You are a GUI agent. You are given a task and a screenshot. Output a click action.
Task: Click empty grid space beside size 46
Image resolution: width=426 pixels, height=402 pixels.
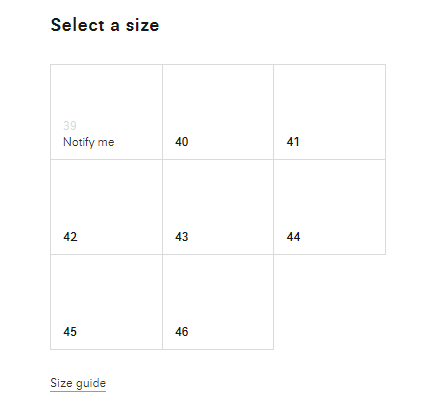click(x=330, y=302)
